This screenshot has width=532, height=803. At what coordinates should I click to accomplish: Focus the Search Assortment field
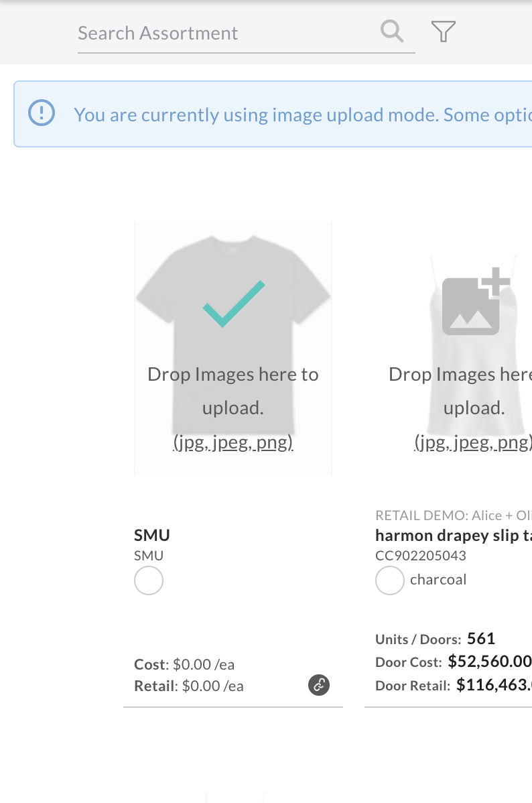tap(246, 34)
